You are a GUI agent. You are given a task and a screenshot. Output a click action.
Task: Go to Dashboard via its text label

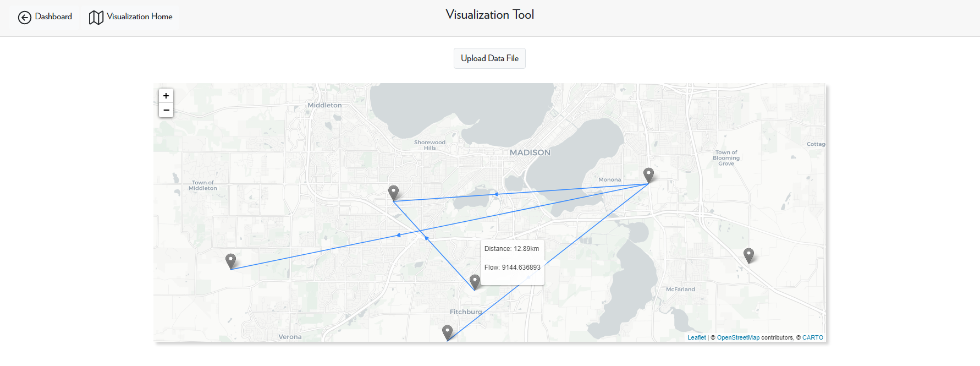(53, 17)
